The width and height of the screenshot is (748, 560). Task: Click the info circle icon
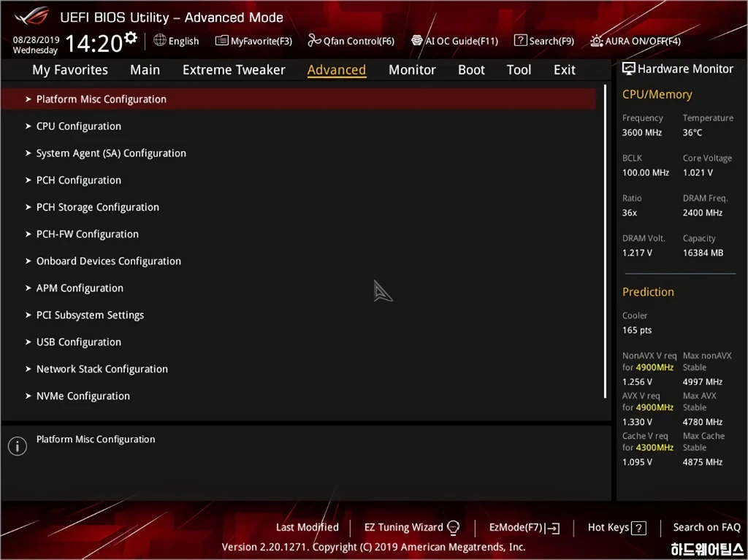click(x=18, y=446)
